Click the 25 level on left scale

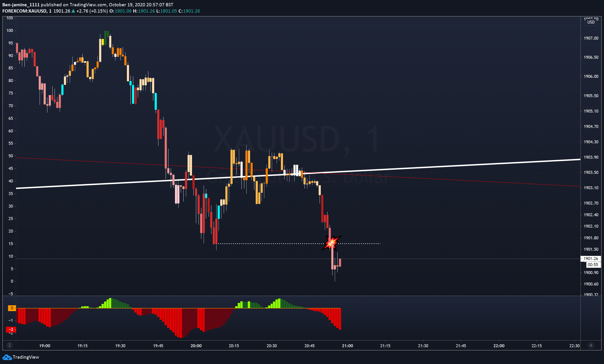pos(11,219)
